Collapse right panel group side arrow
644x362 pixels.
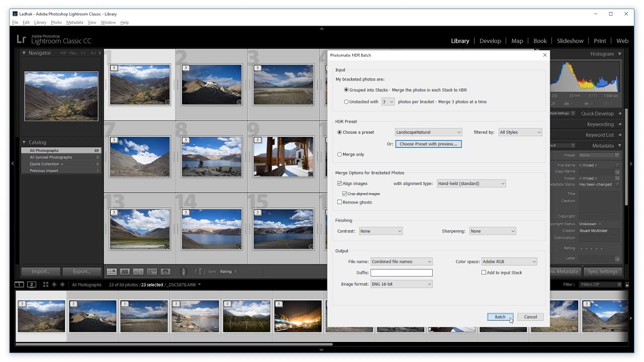click(x=631, y=163)
